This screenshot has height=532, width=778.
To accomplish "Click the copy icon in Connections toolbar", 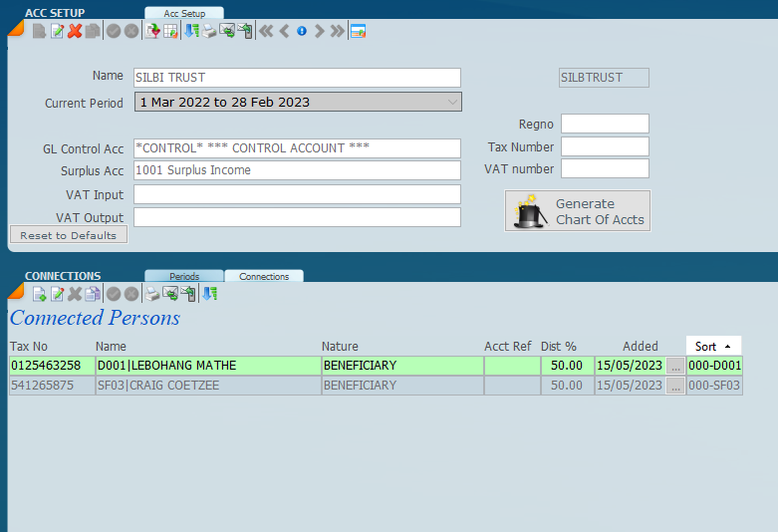I will pos(93,294).
